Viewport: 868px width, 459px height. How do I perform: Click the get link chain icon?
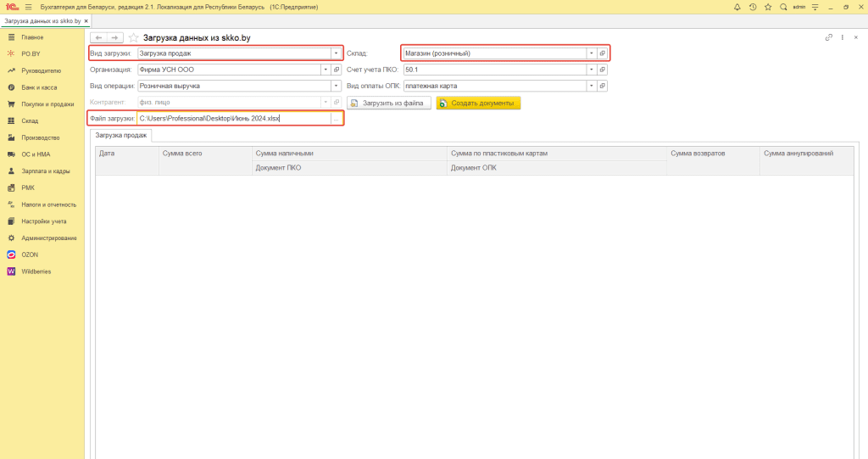click(x=828, y=38)
